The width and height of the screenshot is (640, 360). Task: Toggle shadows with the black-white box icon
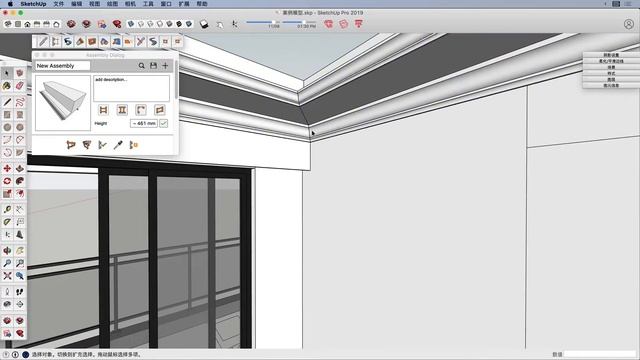point(204,24)
